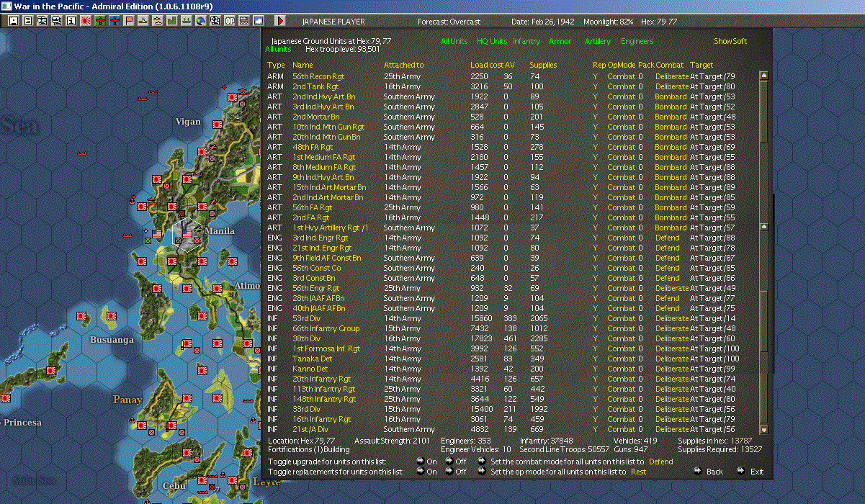
Task: Open the globe icon in the toolbar
Action: tap(201, 21)
